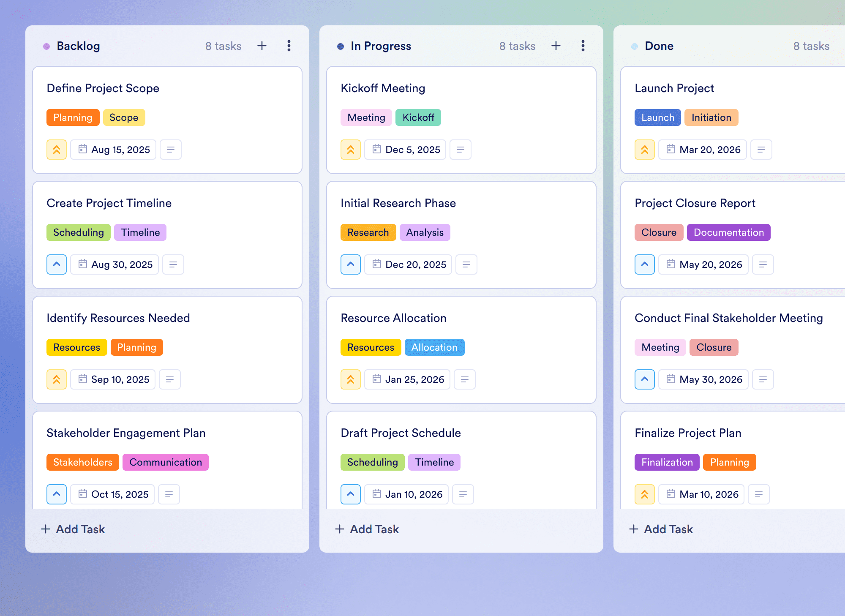Open the Backlog column three-dot menu
Screen dimensions: 845x616
click(x=289, y=46)
